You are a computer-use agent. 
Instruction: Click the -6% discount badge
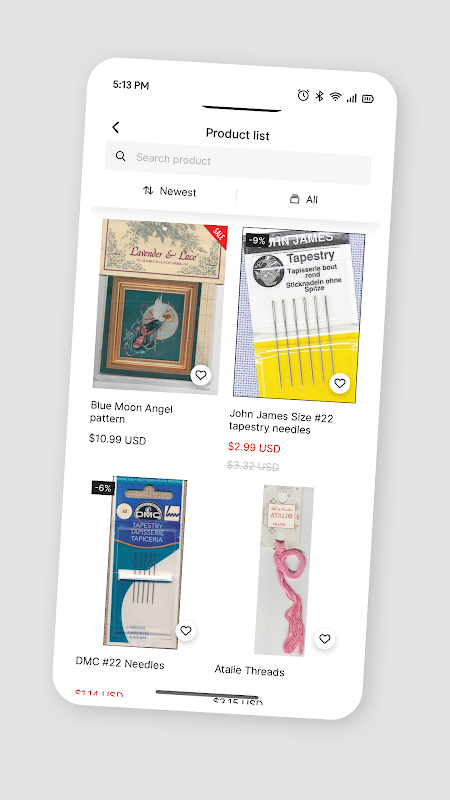(103, 488)
